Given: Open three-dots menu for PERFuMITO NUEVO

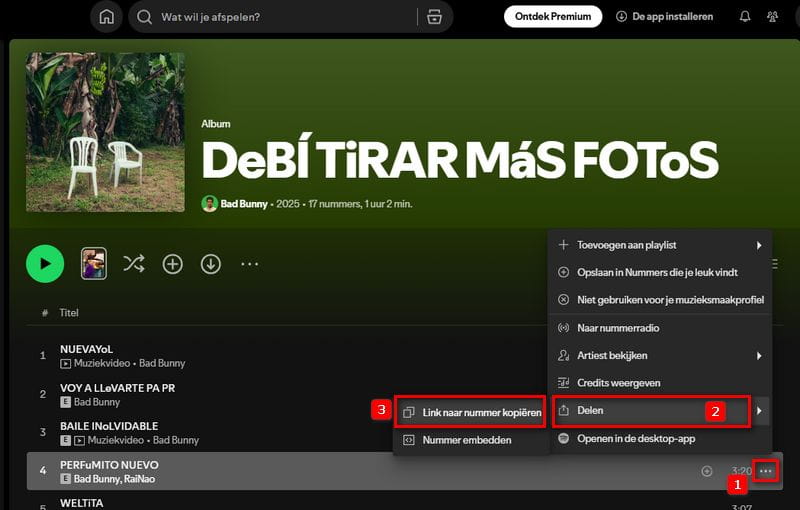Looking at the screenshot, I should pos(766,471).
